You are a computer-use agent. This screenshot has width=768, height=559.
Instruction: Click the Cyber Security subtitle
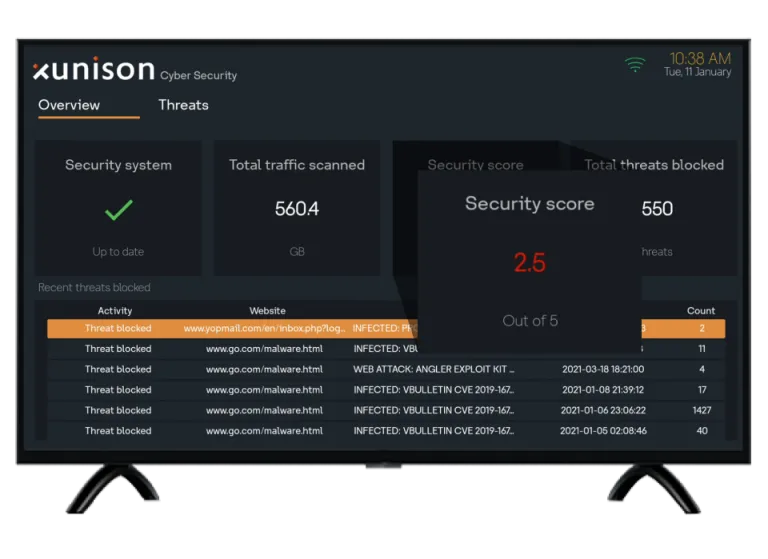198,75
